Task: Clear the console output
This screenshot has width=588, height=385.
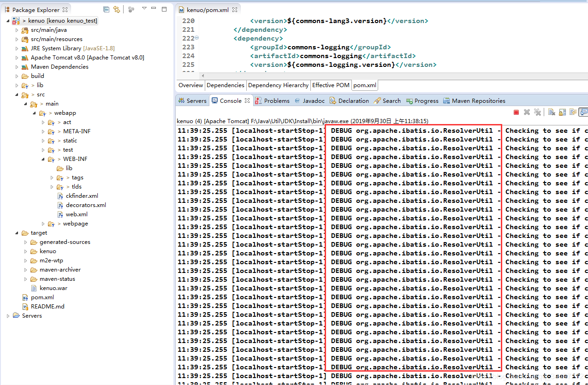Action: click(552, 112)
